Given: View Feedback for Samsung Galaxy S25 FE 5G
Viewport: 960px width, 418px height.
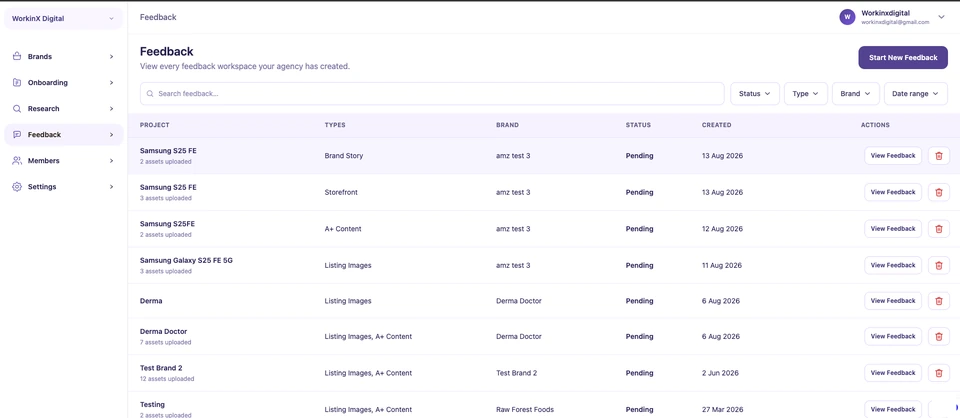Looking at the screenshot, I should 893,266.
